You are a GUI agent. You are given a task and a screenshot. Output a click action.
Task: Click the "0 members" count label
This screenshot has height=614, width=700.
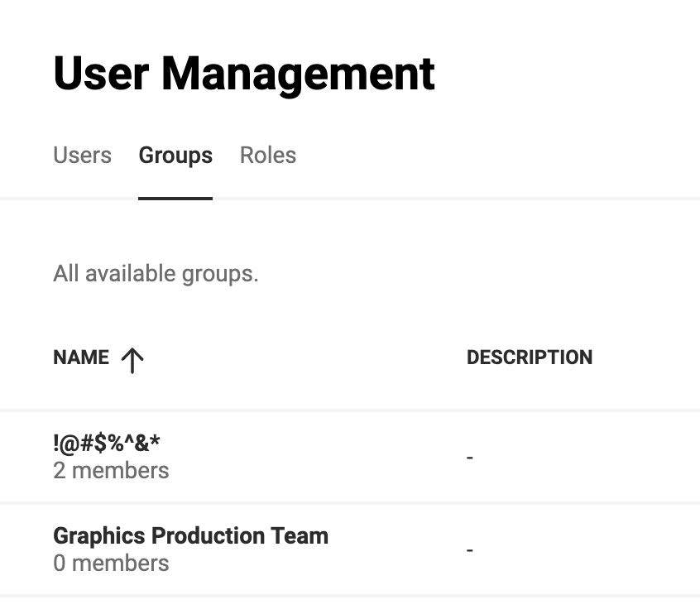point(111,563)
